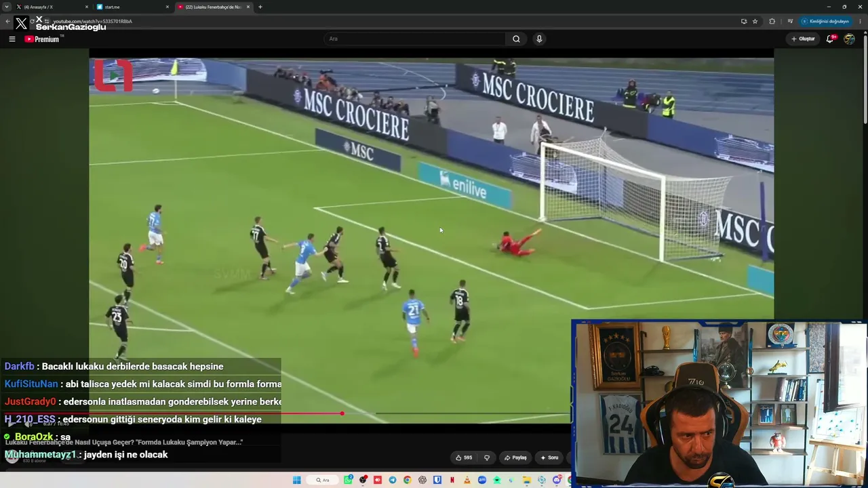Open Zoom from the taskbar
This screenshot has width=868, height=488.
tap(482, 480)
